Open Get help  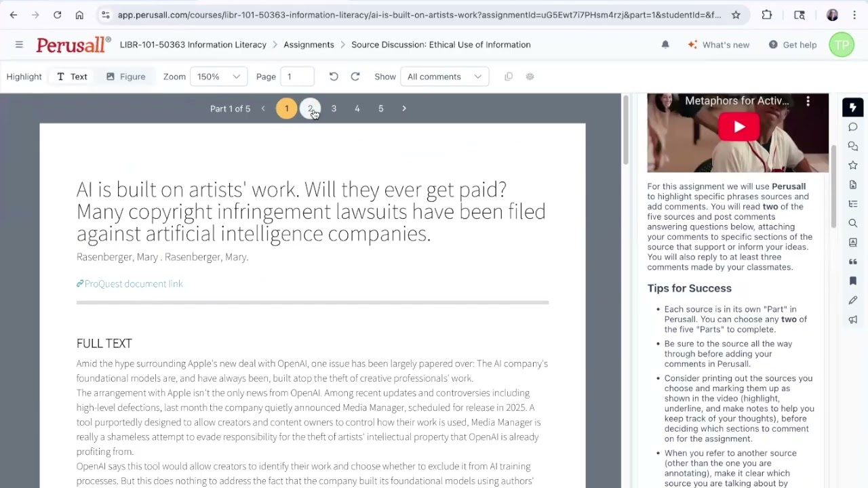tap(792, 45)
